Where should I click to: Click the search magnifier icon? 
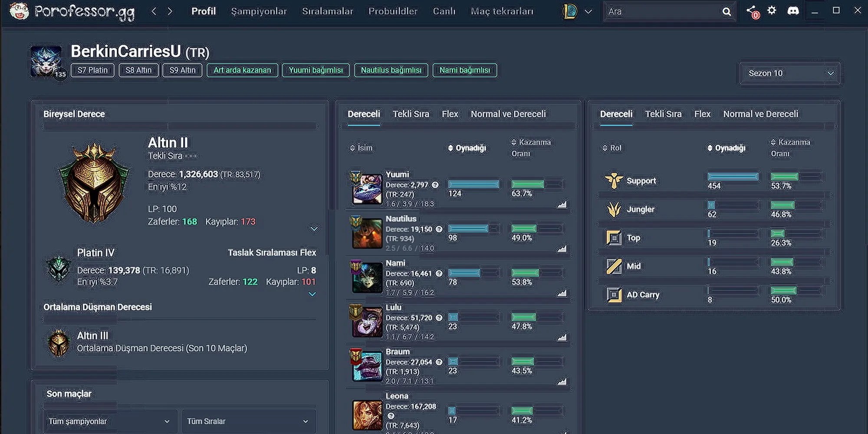point(727,12)
